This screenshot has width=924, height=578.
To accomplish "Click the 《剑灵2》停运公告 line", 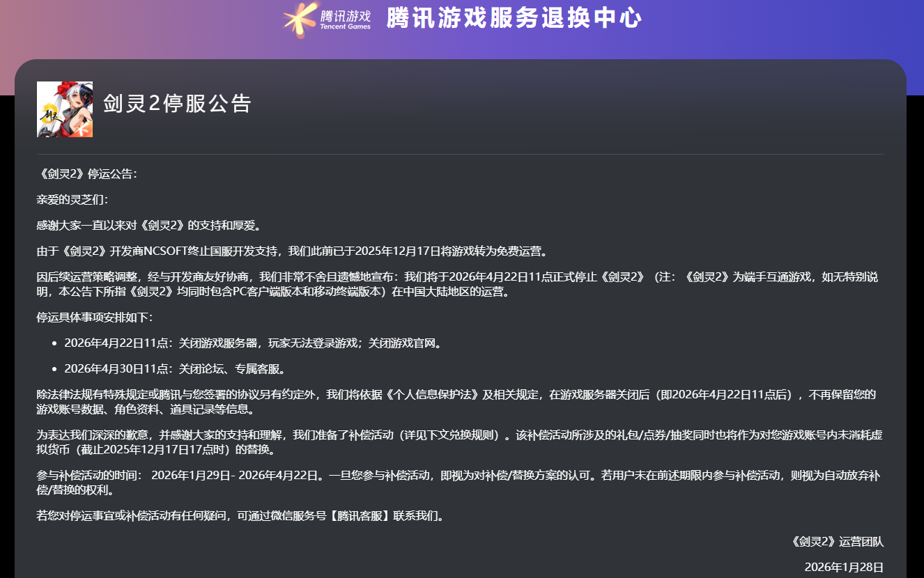I will point(87,174).
